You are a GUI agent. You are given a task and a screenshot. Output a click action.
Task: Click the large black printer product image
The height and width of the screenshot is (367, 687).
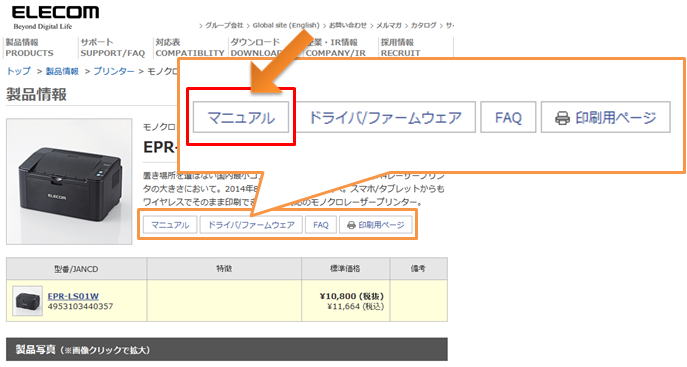click(69, 181)
